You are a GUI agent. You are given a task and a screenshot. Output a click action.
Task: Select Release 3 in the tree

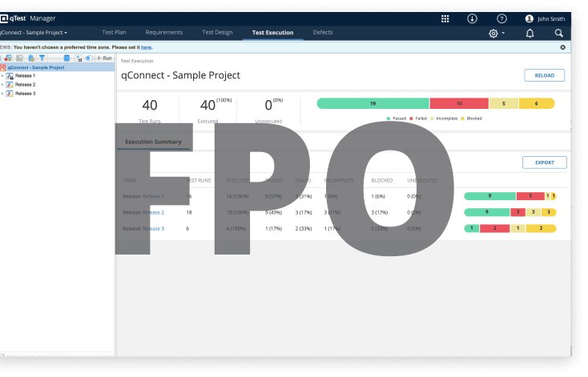coord(25,94)
